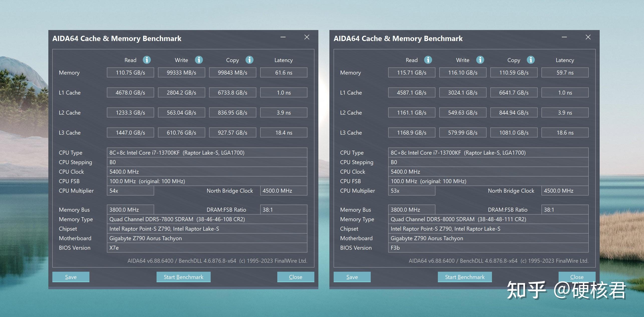644x317 pixels.
Task: Click the Copy info icon in right window
Action: [x=531, y=60]
